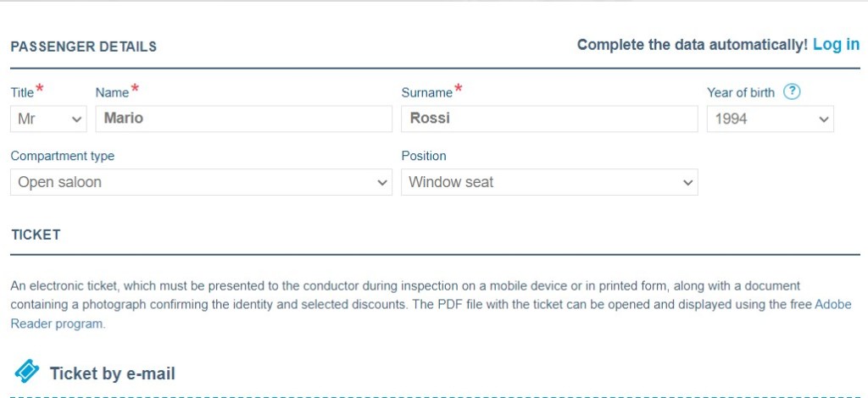Click the Compartment type label
The width and height of the screenshot is (868, 398).
(62, 156)
